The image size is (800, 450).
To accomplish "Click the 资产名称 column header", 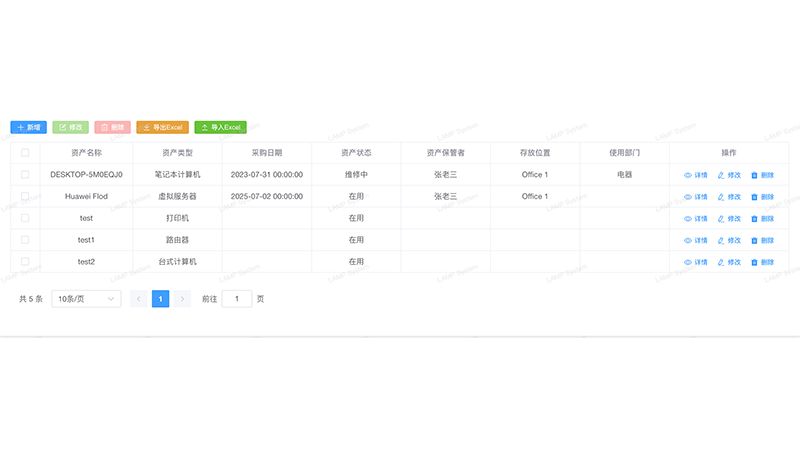I will [x=86, y=153].
